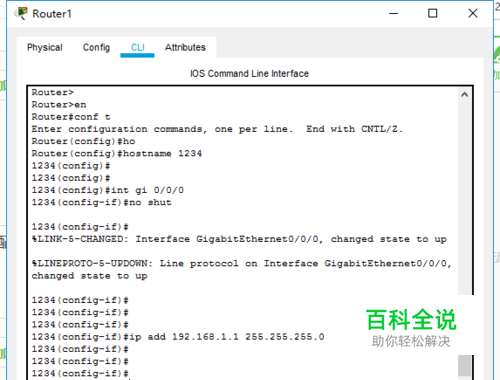Click the scrollbar thumb in the CLI pane

click(x=464, y=366)
